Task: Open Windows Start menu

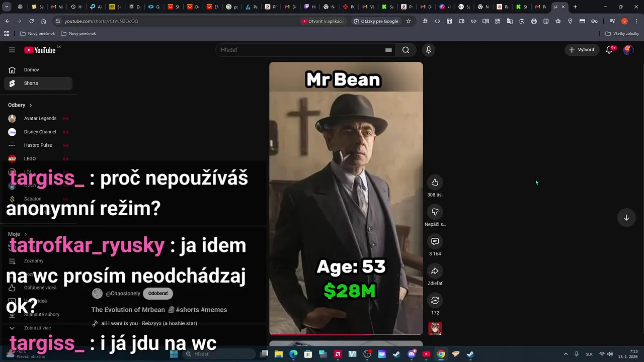Action: point(174,354)
